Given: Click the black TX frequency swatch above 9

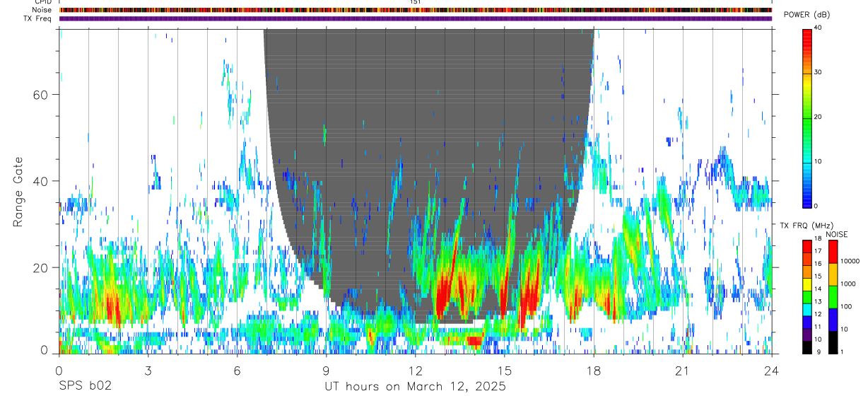Looking at the screenshot, I should [x=807, y=346].
